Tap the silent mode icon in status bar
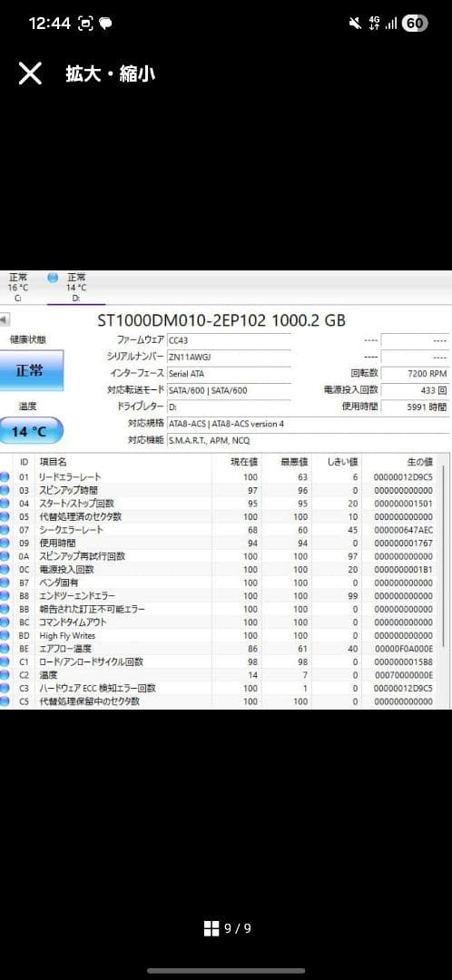 point(355,24)
